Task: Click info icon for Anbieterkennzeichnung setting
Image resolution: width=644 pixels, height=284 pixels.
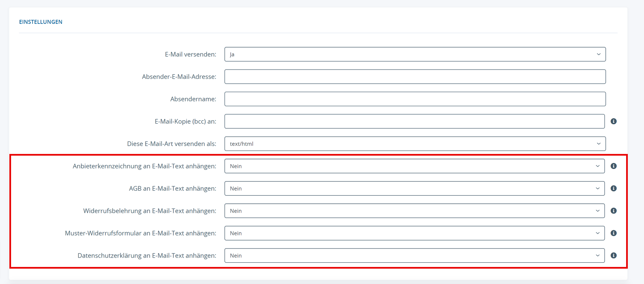Action: [x=613, y=166]
